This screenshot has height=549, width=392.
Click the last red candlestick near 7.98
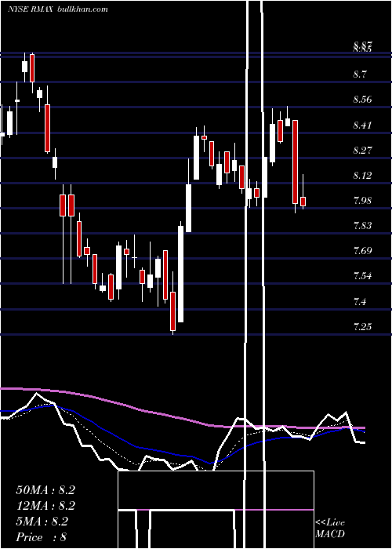coord(303,202)
